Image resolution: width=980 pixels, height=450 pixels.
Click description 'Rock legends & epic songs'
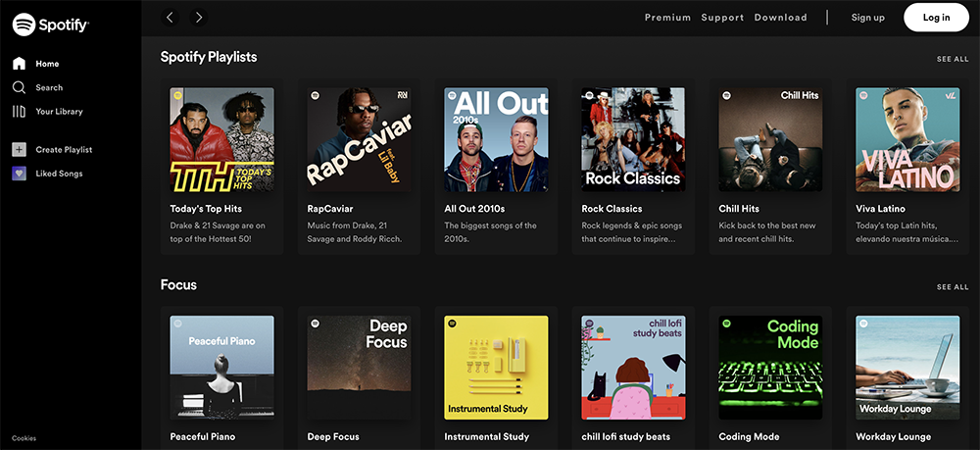tap(632, 232)
